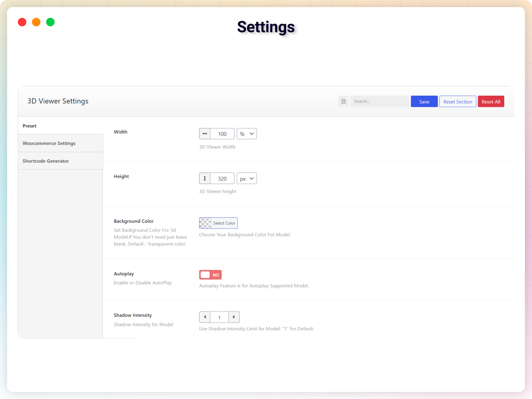Click the transparent background color swatch

coord(205,223)
